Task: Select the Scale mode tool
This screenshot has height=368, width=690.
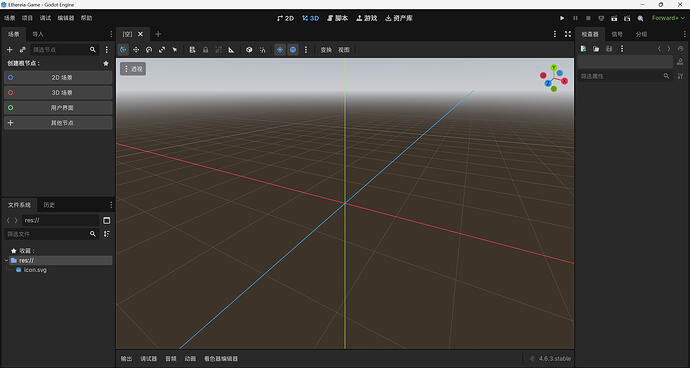Action: [x=162, y=50]
